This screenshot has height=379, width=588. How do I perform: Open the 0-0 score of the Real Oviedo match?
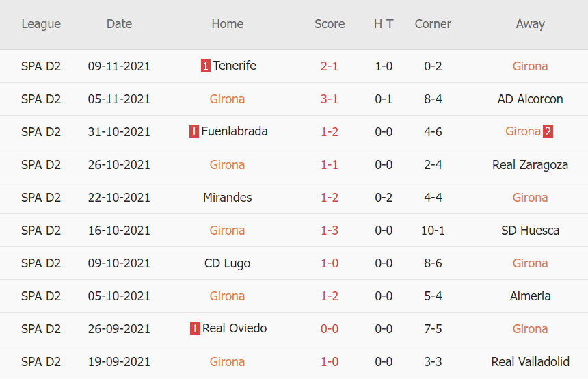(330, 328)
